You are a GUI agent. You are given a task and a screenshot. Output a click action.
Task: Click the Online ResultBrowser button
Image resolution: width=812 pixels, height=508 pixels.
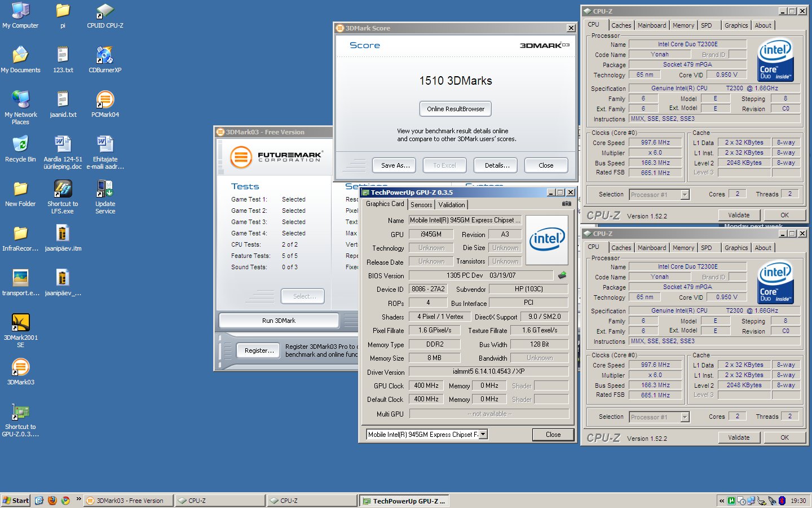click(x=456, y=109)
